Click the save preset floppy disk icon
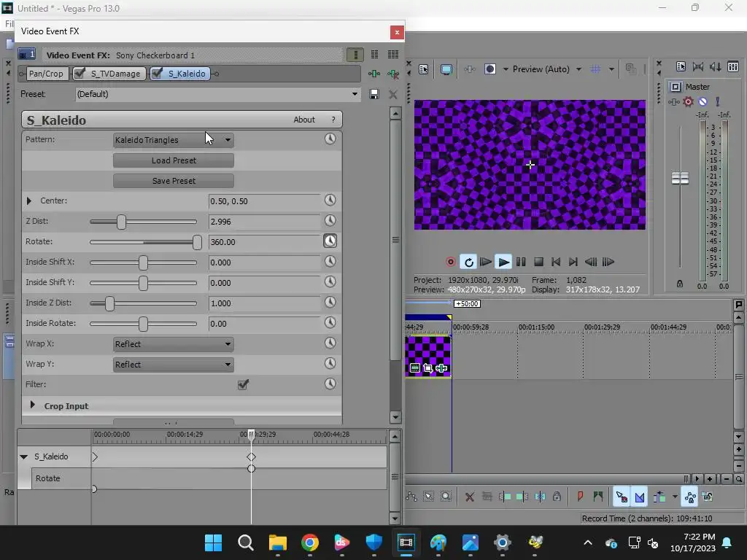 coord(374,94)
